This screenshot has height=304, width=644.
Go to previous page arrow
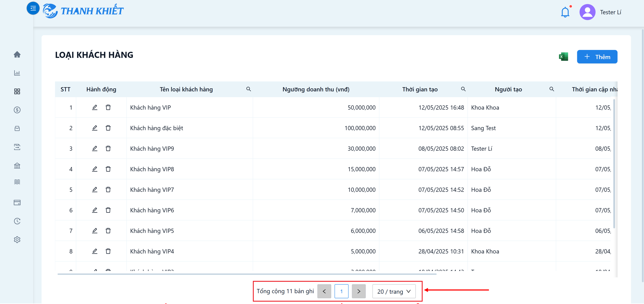(324, 291)
